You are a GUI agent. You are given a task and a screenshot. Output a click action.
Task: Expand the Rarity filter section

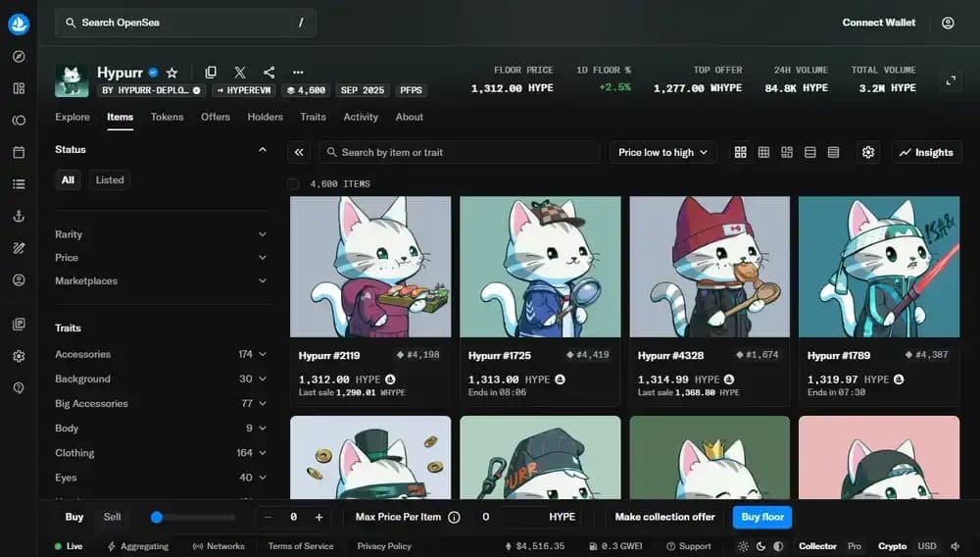coord(161,234)
